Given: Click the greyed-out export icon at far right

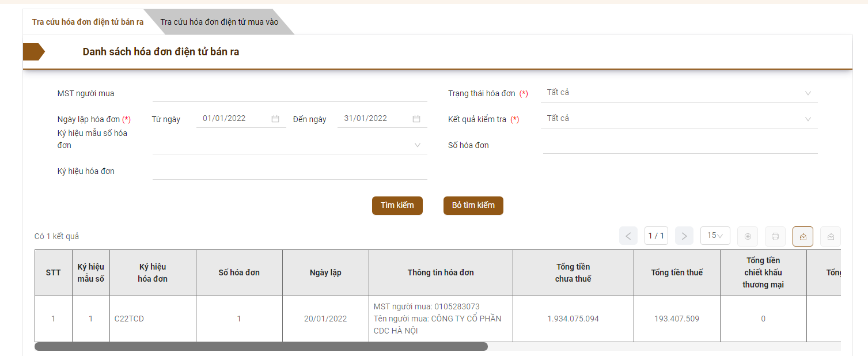Looking at the screenshot, I should point(831,236).
